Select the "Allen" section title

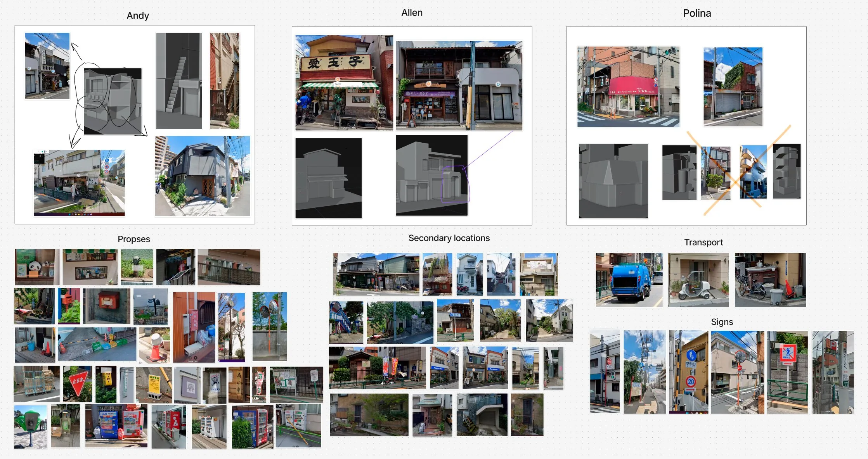tap(412, 13)
